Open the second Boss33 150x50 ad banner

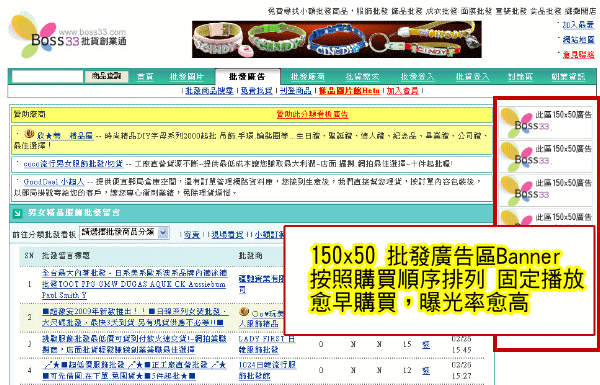546,157
